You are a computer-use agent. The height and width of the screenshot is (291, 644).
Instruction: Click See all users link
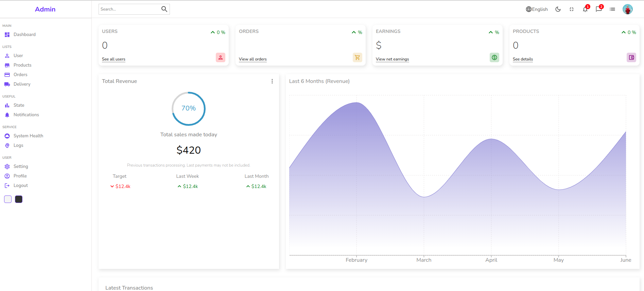click(114, 59)
